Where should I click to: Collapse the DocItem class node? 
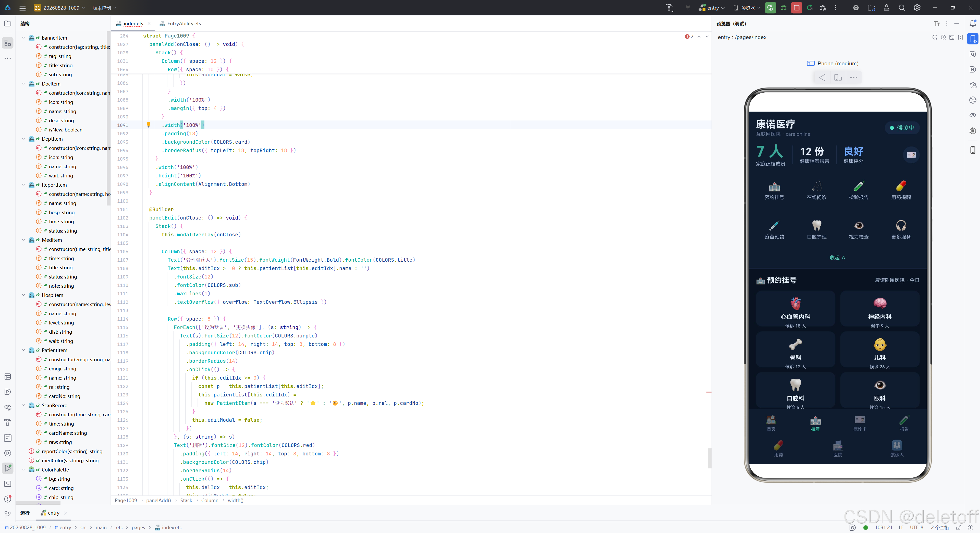[23, 84]
